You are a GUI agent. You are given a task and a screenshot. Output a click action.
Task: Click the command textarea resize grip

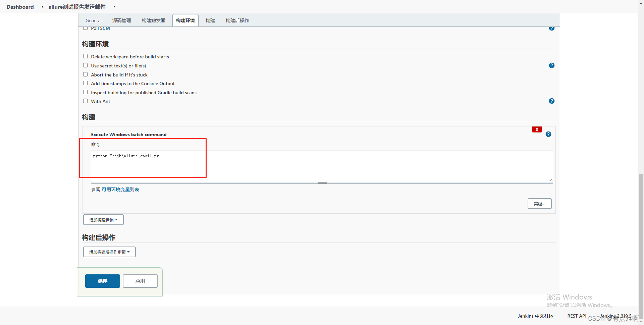(x=550, y=180)
